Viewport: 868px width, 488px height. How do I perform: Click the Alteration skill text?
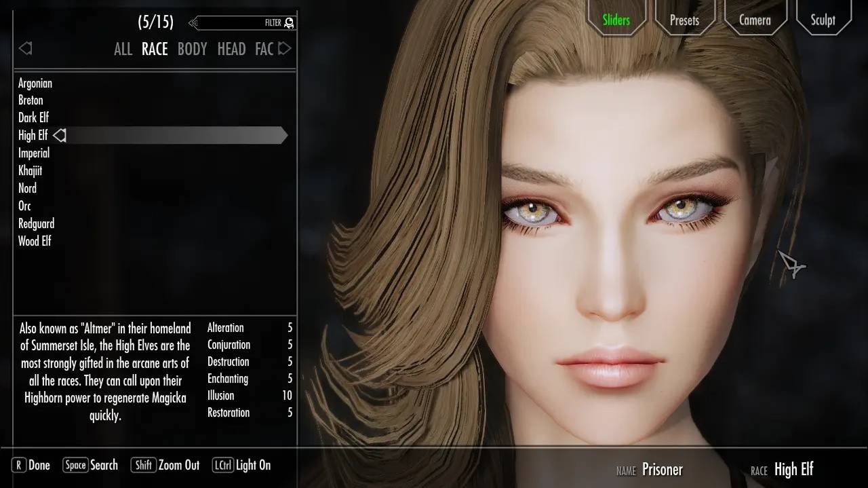[x=226, y=328]
